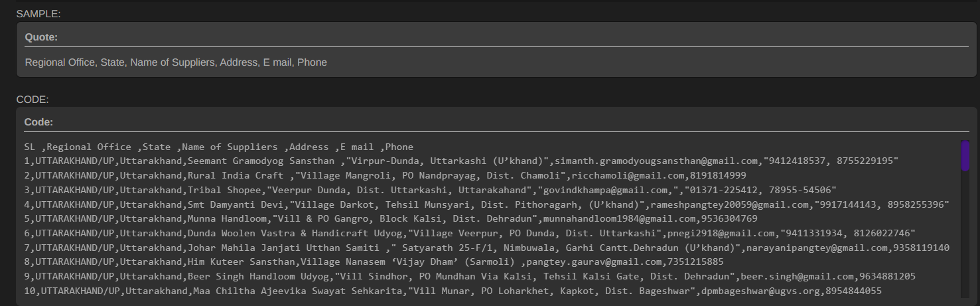Click the Quote: heading label
Screen dimensions: 980x306
pos(41,37)
